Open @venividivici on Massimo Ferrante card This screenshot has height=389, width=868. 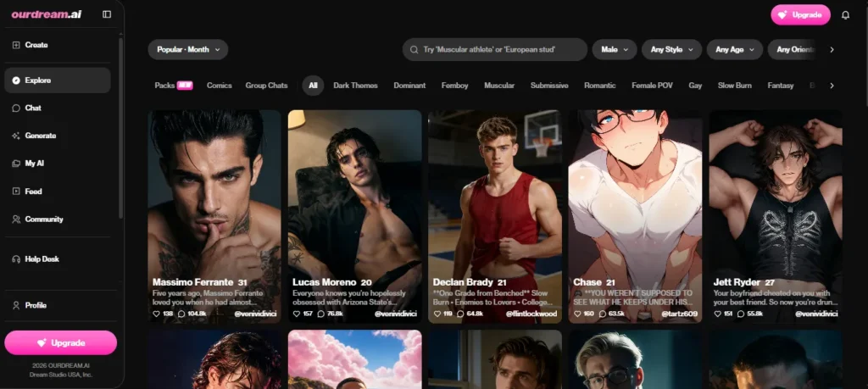255,314
